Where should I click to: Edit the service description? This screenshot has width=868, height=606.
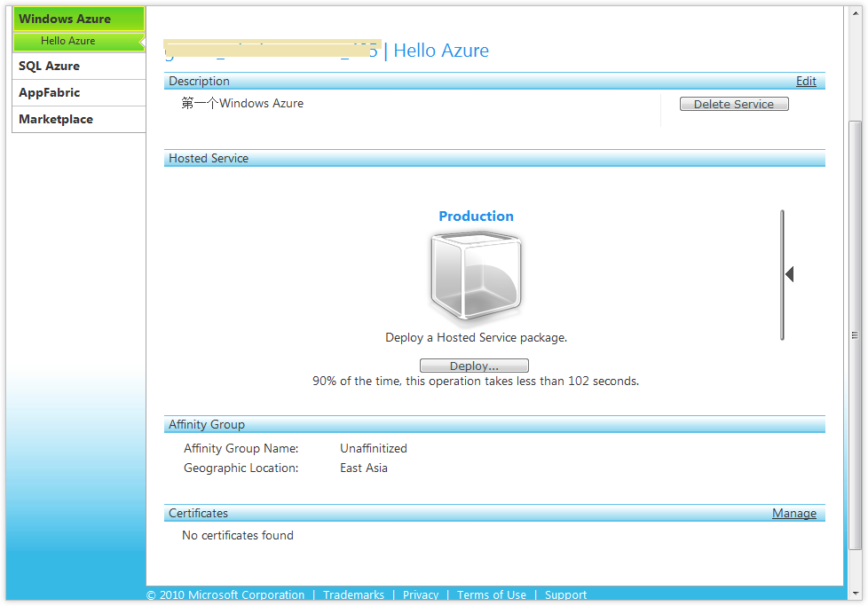click(x=806, y=82)
